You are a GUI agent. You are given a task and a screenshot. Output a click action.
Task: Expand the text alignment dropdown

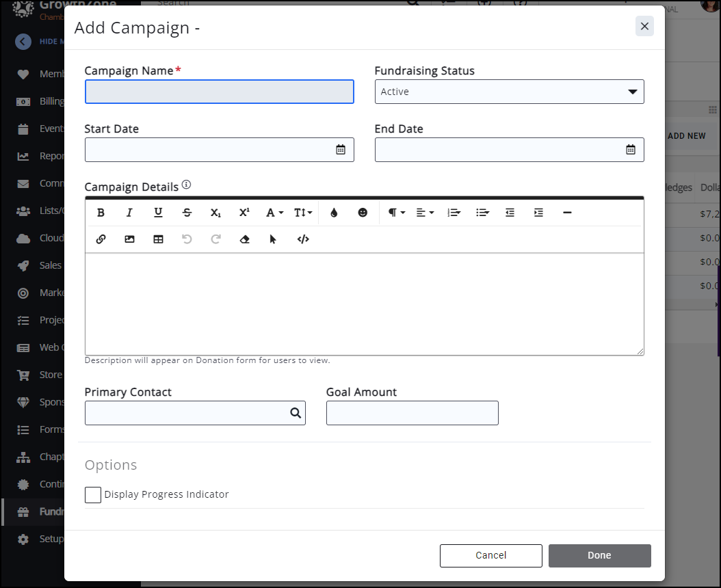click(425, 213)
